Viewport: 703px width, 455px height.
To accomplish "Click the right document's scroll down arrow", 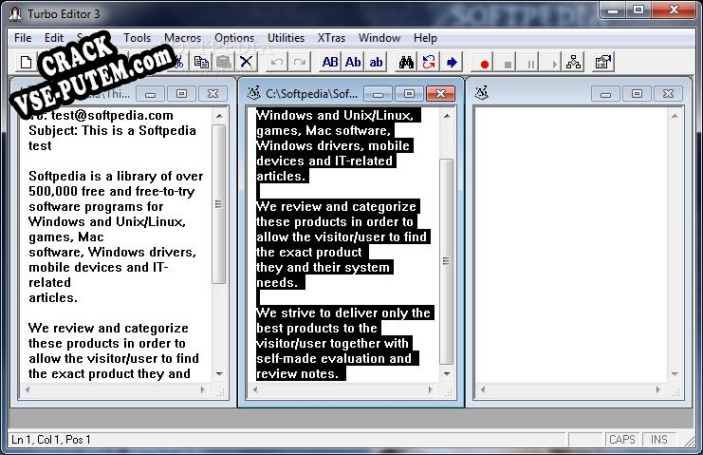I will pyautogui.click(x=675, y=373).
